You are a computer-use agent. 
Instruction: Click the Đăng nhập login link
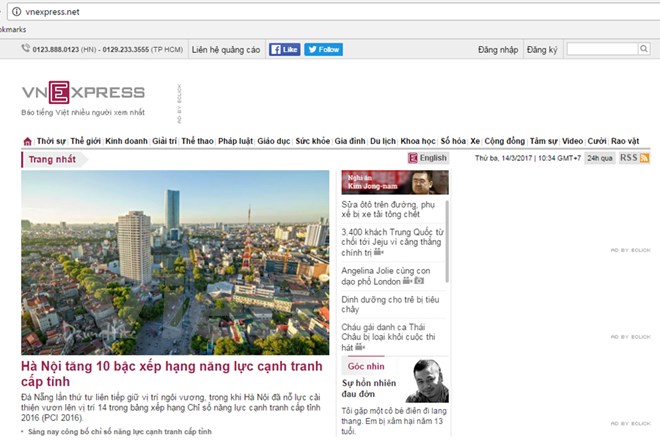point(497,49)
